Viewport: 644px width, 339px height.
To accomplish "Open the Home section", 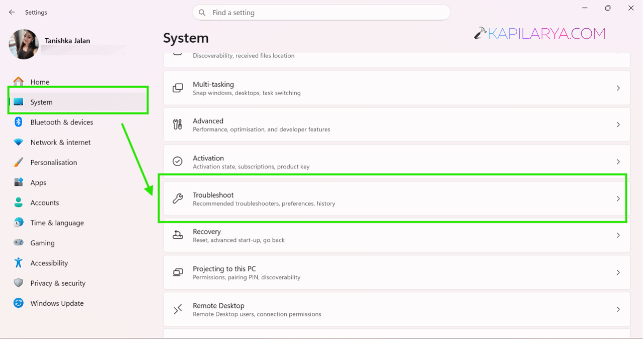I will click(78, 82).
